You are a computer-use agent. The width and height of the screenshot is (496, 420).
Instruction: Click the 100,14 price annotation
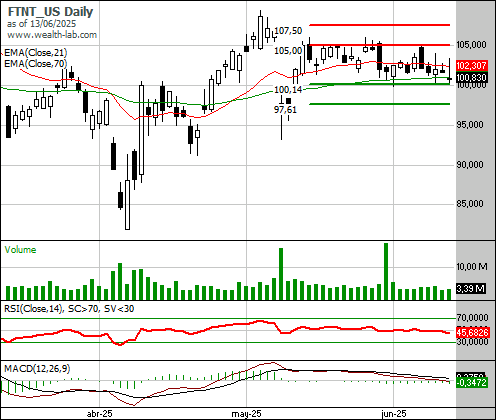(x=288, y=89)
